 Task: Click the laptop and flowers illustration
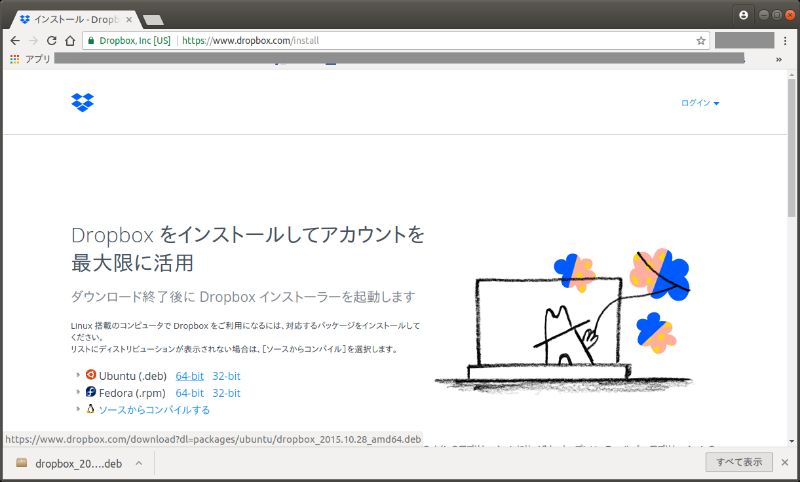pyautogui.click(x=562, y=320)
